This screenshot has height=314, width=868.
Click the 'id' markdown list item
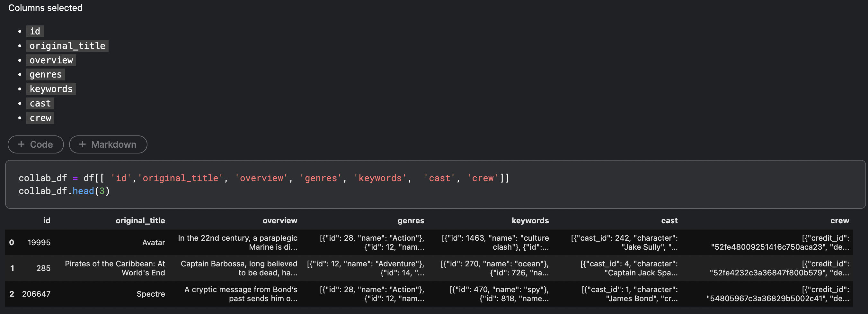click(35, 32)
